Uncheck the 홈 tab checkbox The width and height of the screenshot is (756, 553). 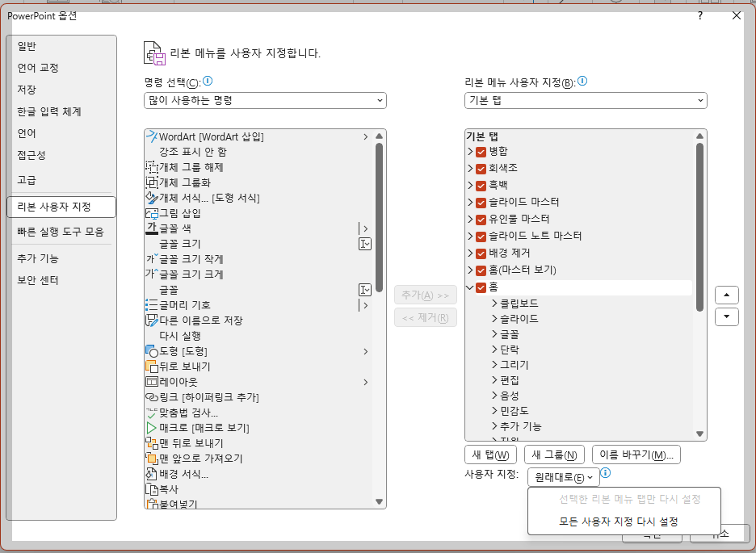[x=481, y=287]
